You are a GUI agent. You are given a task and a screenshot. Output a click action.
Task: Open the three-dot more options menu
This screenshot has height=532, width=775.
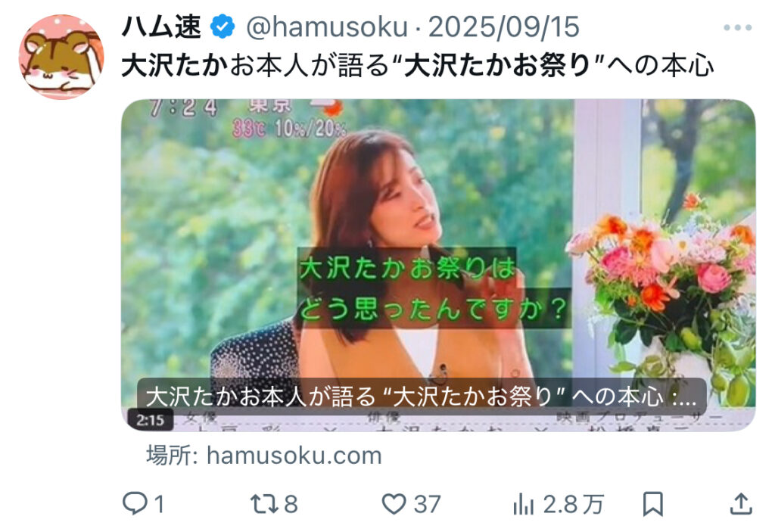tap(737, 28)
